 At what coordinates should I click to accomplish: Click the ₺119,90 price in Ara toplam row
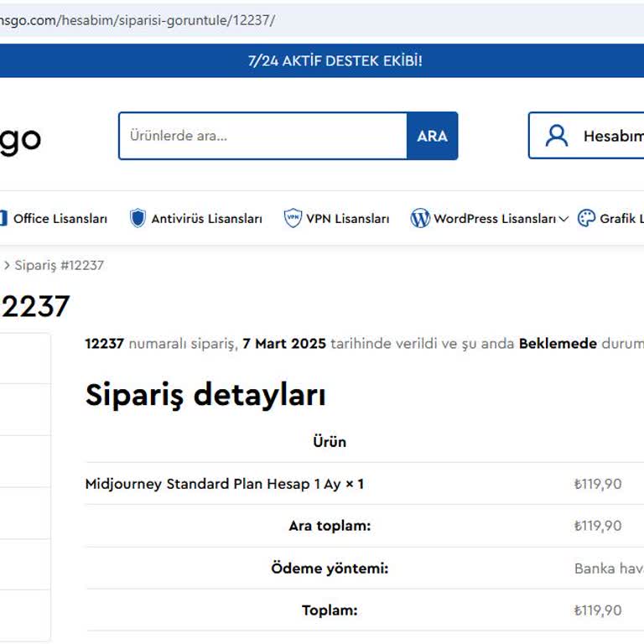(598, 526)
